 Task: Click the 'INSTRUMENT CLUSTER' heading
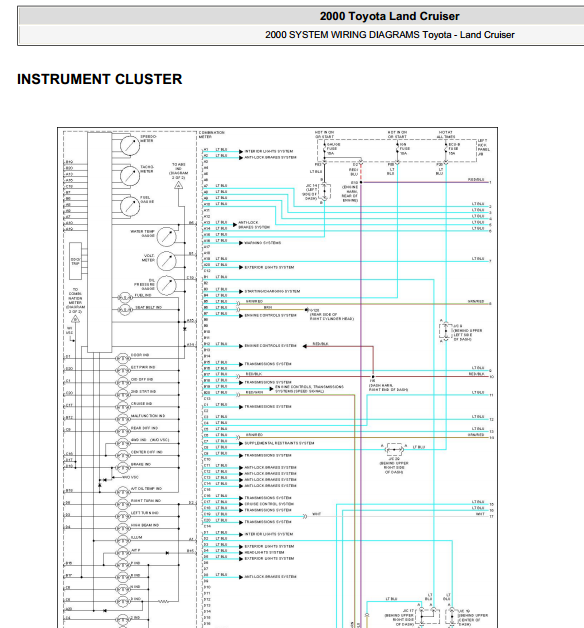pos(99,79)
